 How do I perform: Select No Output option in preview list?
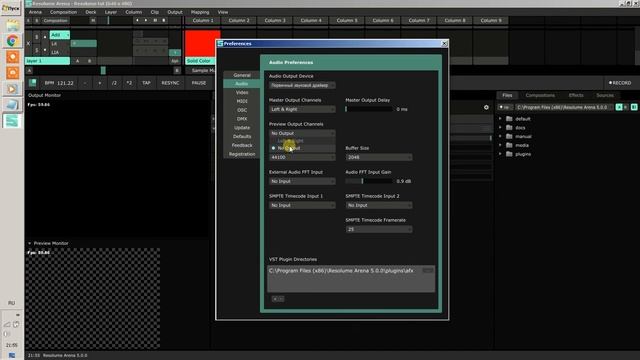coord(302,148)
